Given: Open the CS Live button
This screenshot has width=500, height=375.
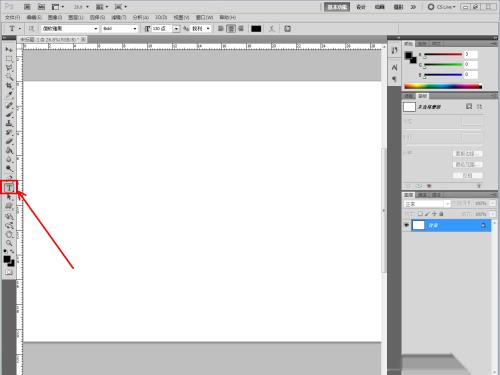Looking at the screenshot, I should 442,7.
